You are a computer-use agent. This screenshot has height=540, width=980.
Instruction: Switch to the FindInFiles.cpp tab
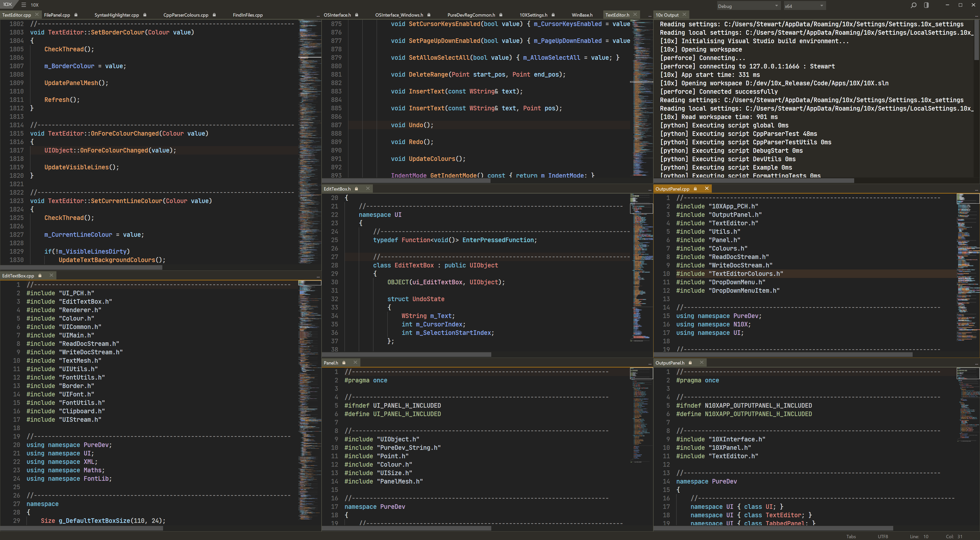[x=248, y=15]
